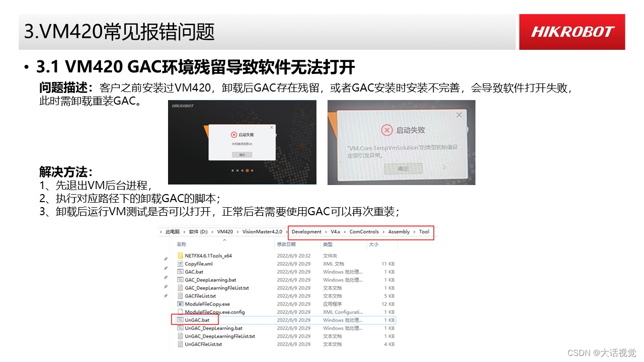The image size is (644, 362).
Task: Jump to ComControls in the breadcrumb
Action: [364, 232]
